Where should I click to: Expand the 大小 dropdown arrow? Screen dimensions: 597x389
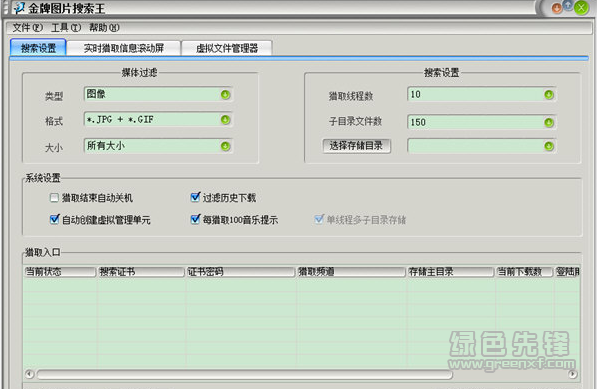[x=225, y=146]
